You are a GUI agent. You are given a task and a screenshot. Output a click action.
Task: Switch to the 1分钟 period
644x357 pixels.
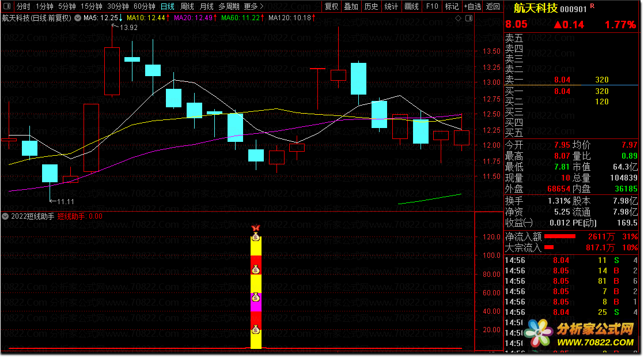(44, 6)
